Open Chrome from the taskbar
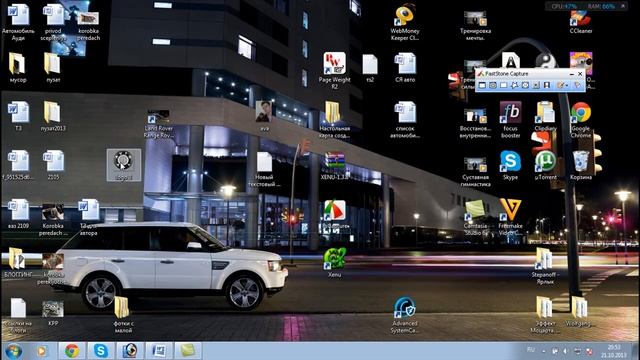Screen dimensions: 640x360 click(72, 351)
